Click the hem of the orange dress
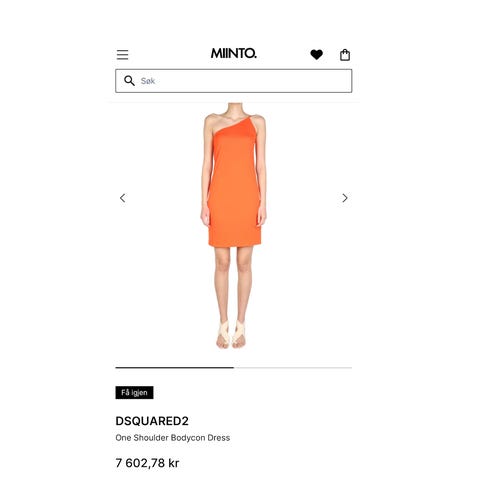 tap(235, 244)
